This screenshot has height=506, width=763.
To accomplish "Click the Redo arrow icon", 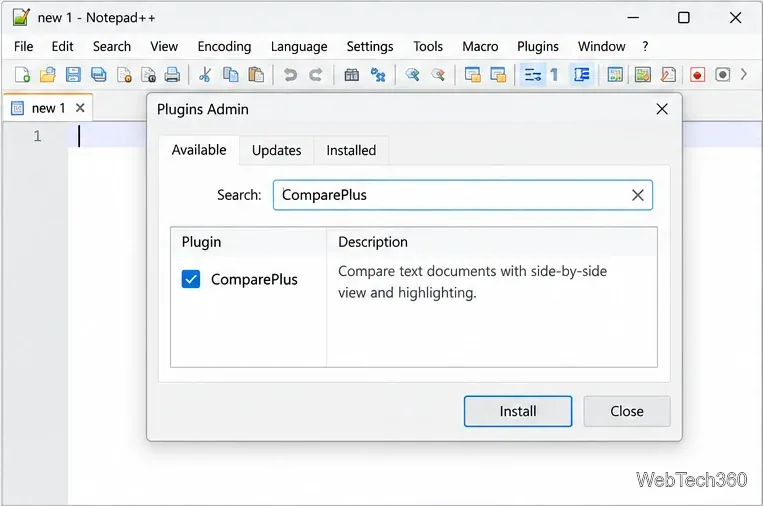I will point(316,74).
